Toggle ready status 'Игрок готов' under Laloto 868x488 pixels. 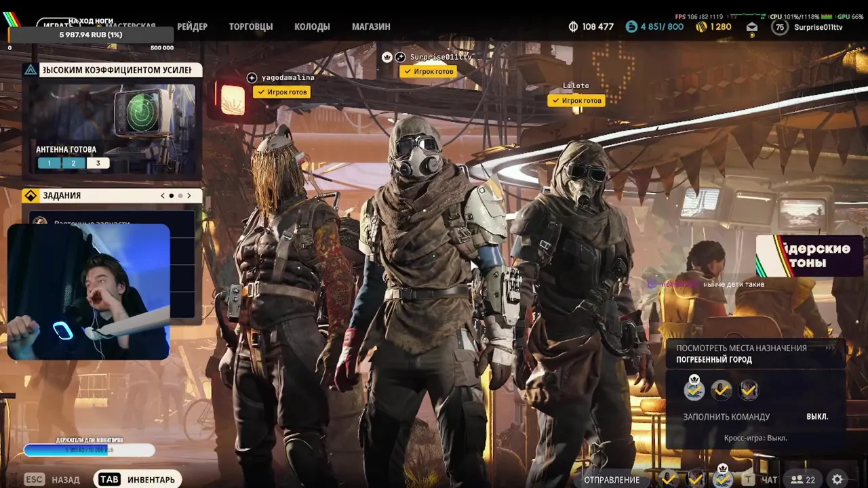(x=576, y=100)
